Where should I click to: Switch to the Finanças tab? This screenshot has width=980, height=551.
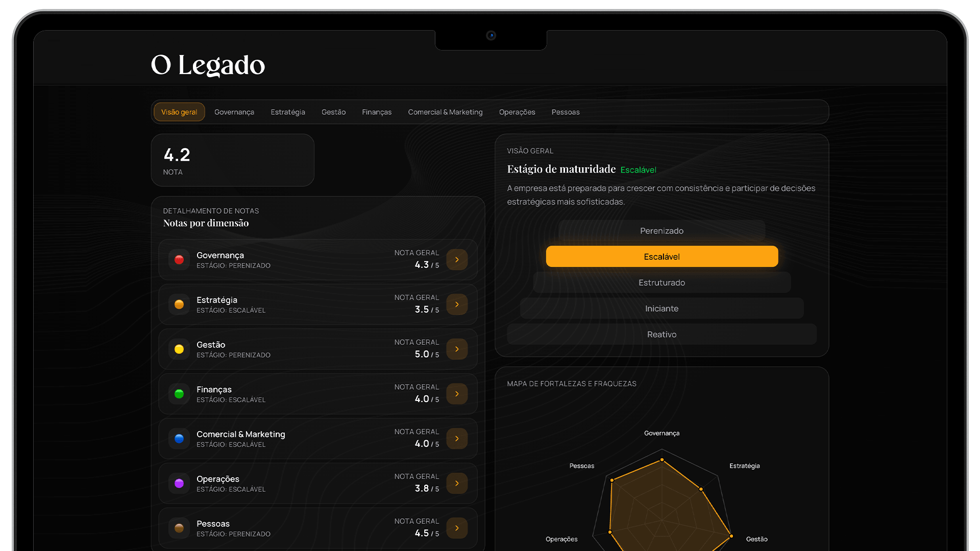(x=377, y=112)
